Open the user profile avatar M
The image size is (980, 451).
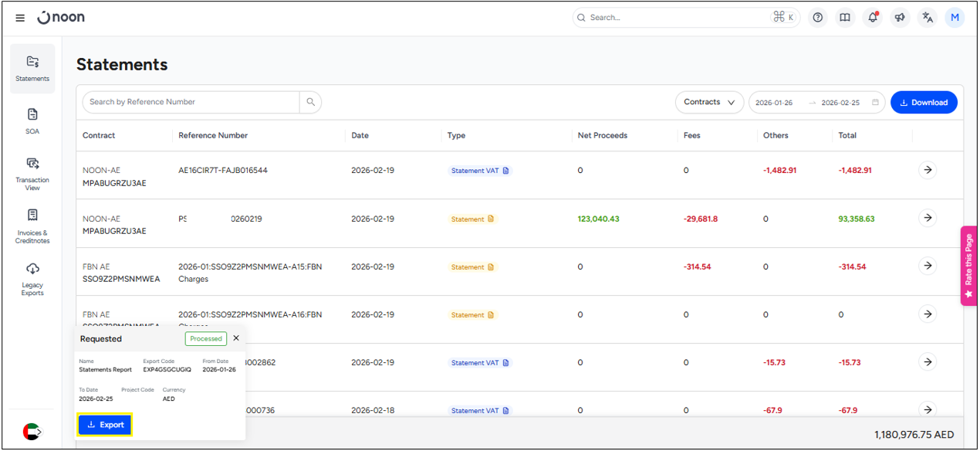coord(955,18)
